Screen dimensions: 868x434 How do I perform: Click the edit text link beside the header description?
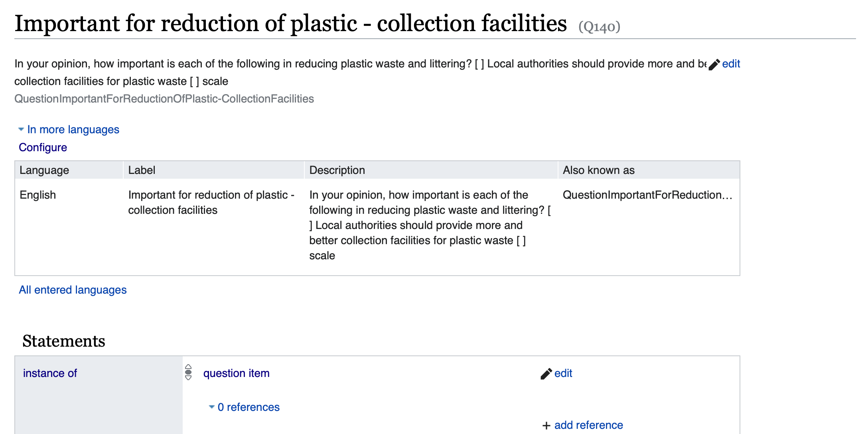click(x=731, y=64)
